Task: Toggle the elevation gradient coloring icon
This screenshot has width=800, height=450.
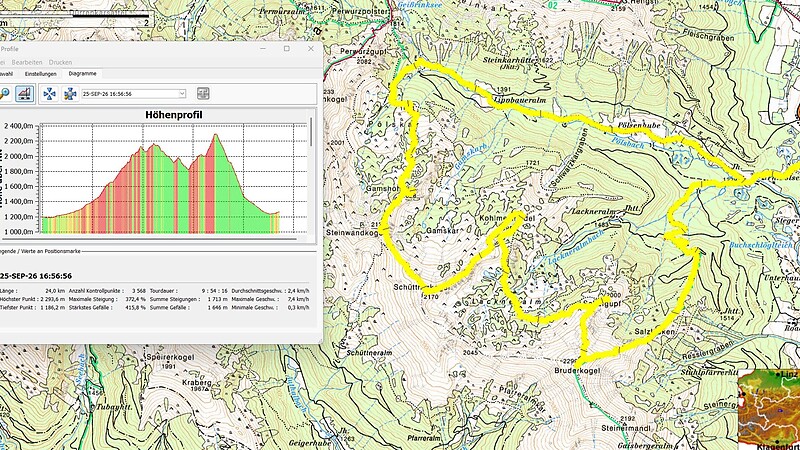Action: (24, 93)
